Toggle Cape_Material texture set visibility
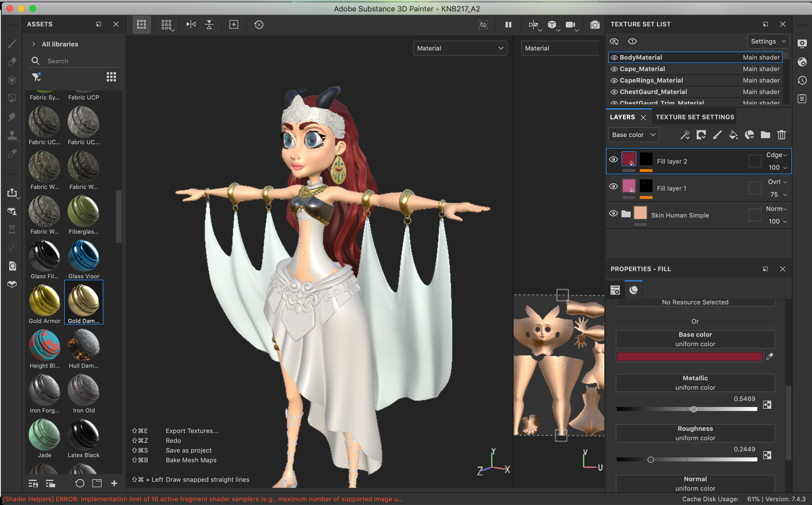The image size is (812, 505). [x=614, y=69]
